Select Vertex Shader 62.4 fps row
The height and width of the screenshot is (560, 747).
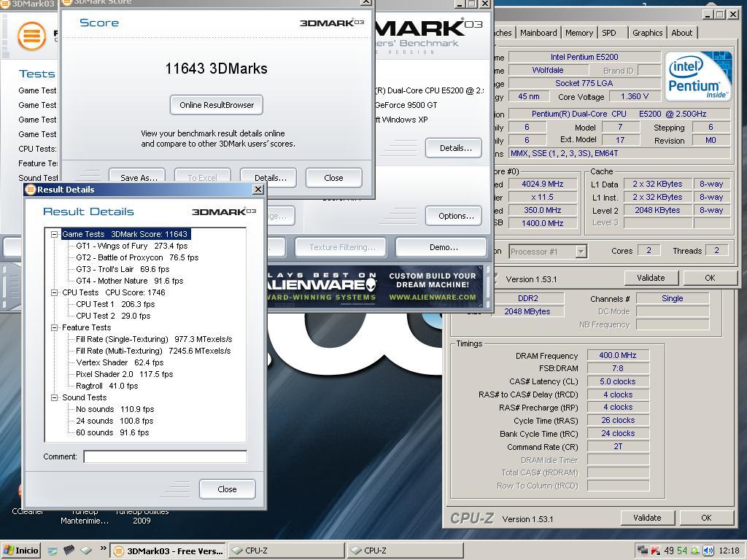pos(120,363)
